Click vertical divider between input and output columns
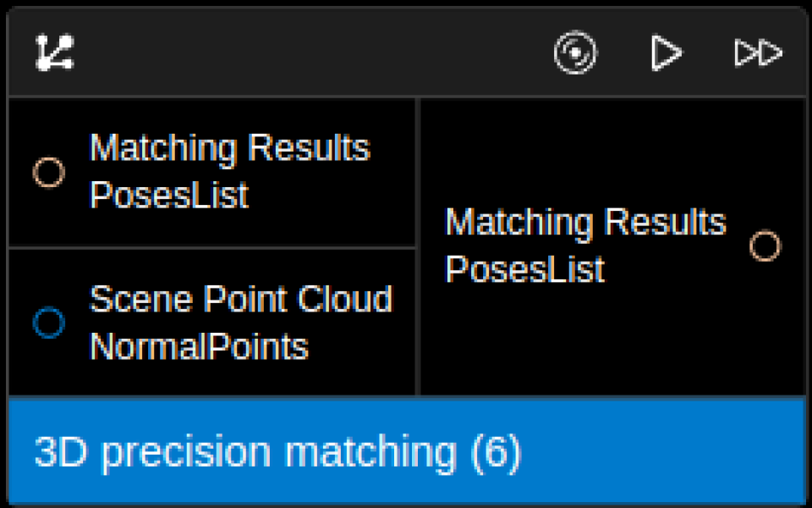 coord(417,246)
